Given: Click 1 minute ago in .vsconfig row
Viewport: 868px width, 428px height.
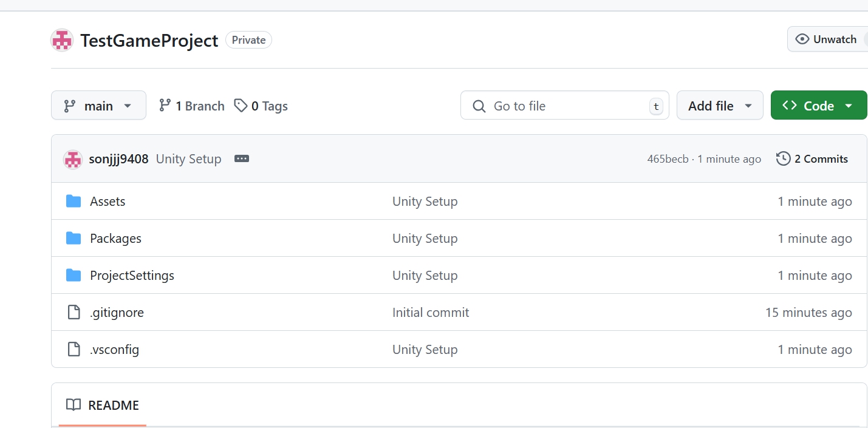Looking at the screenshot, I should [x=815, y=350].
